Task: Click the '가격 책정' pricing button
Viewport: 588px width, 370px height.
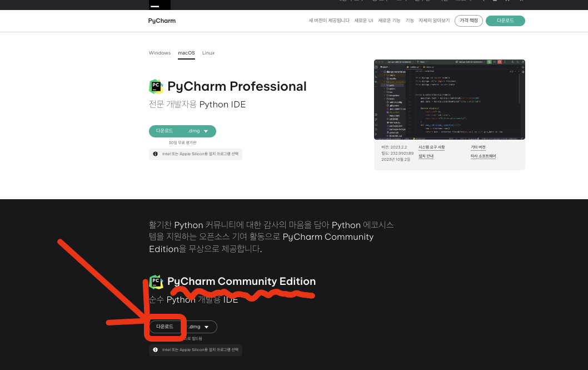Action: point(469,21)
